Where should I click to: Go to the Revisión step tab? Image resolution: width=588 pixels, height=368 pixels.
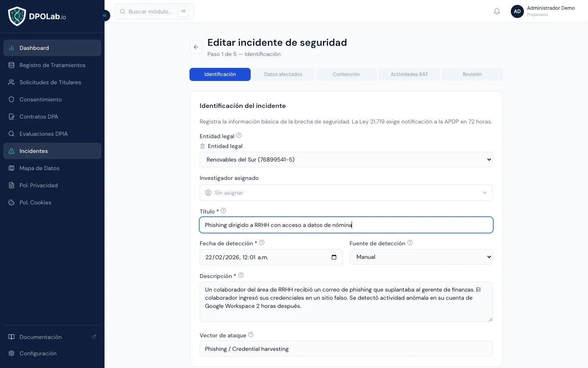tap(472, 74)
